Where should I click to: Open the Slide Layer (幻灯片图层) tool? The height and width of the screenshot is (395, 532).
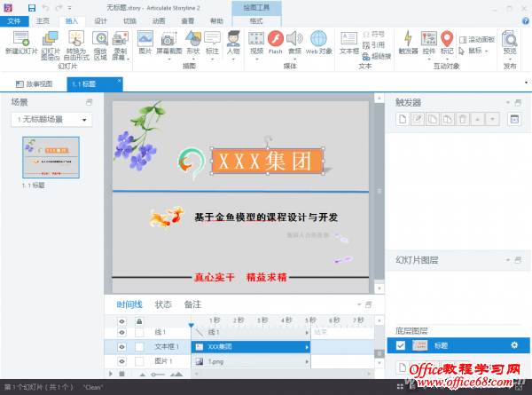click(x=51, y=45)
